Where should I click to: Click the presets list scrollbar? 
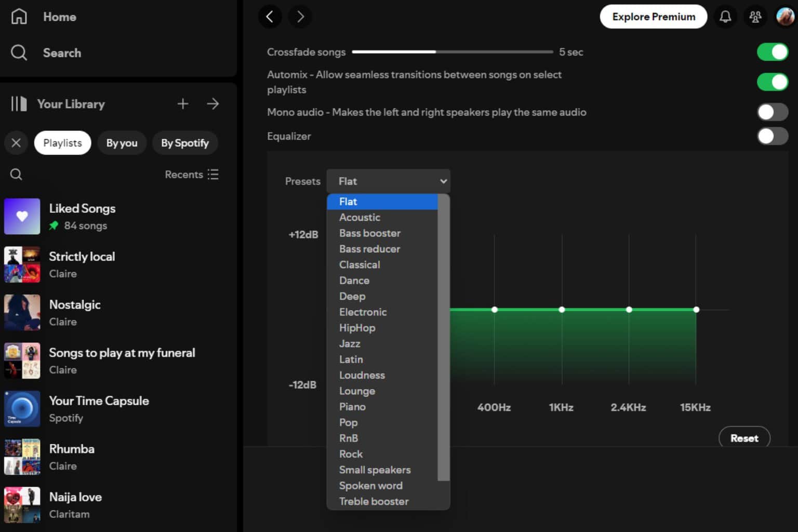(x=444, y=338)
